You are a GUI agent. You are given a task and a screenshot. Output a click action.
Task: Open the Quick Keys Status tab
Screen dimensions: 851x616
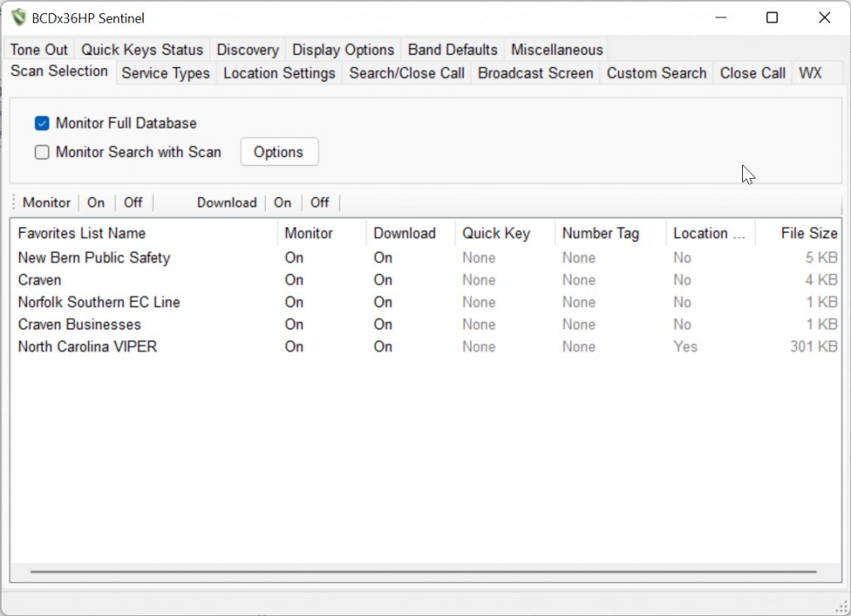(x=141, y=50)
